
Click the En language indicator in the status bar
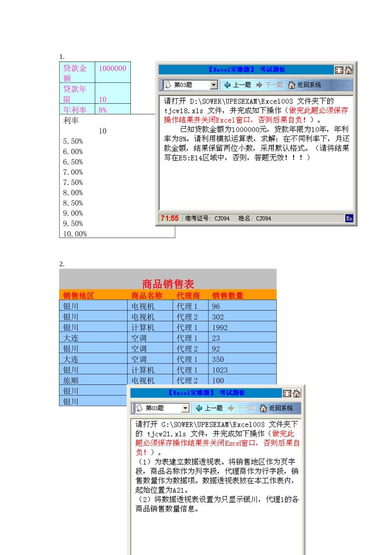coord(349,218)
